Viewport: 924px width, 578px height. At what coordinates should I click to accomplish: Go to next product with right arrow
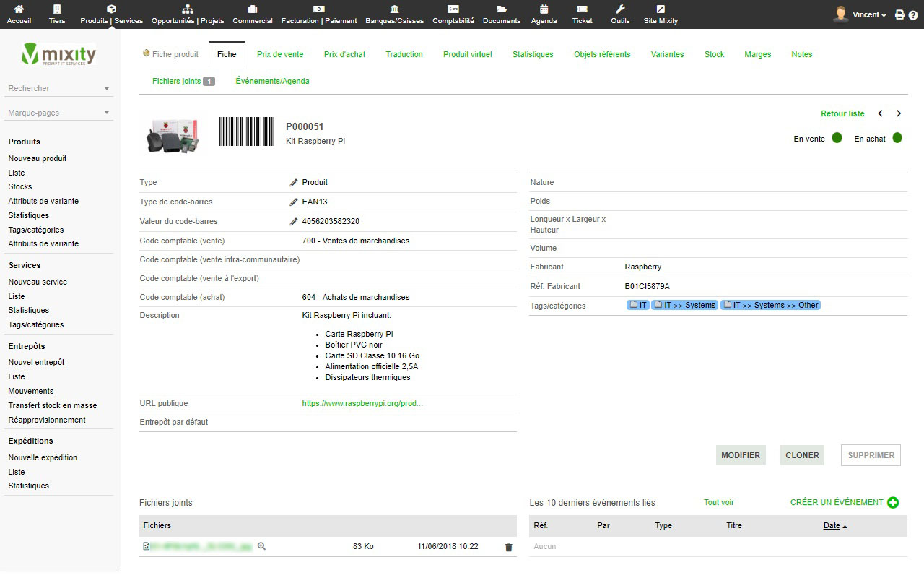point(899,113)
